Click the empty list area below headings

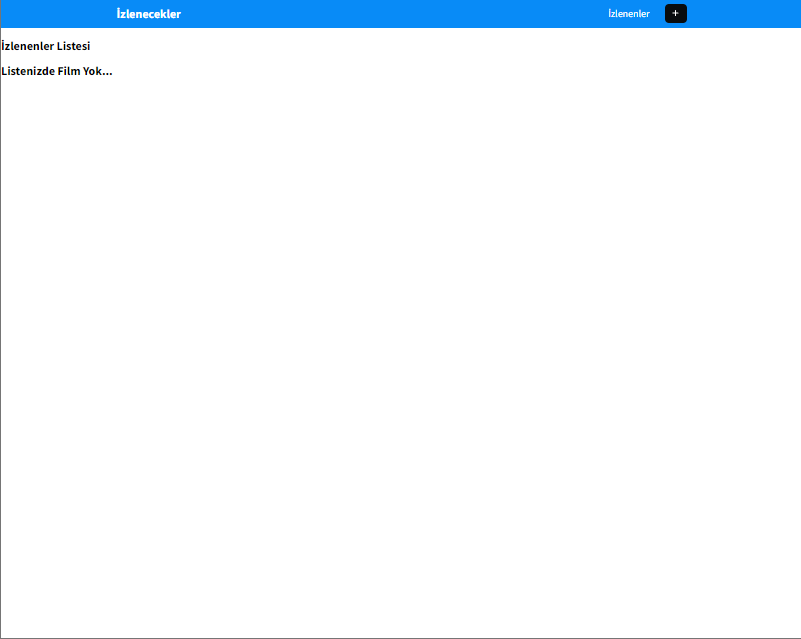pyautogui.click(x=400, y=300)
